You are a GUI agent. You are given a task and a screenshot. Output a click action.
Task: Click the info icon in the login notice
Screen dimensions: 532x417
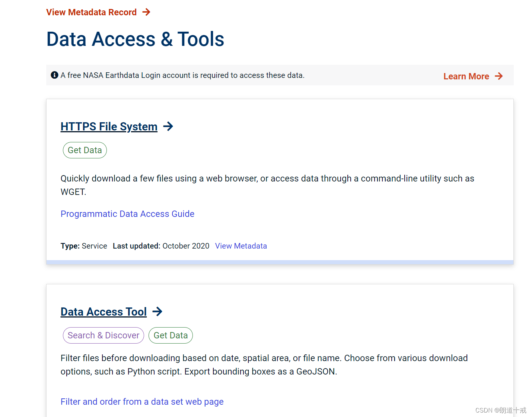point(54,75)
